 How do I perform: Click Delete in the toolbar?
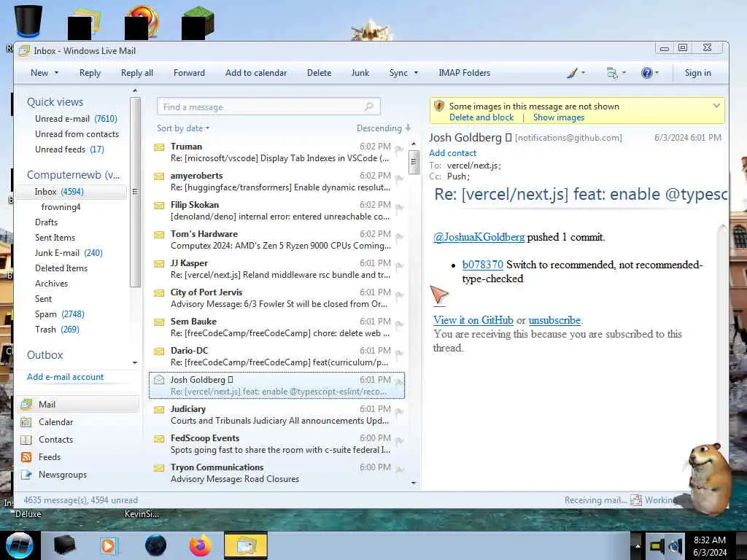coord(320,73)
